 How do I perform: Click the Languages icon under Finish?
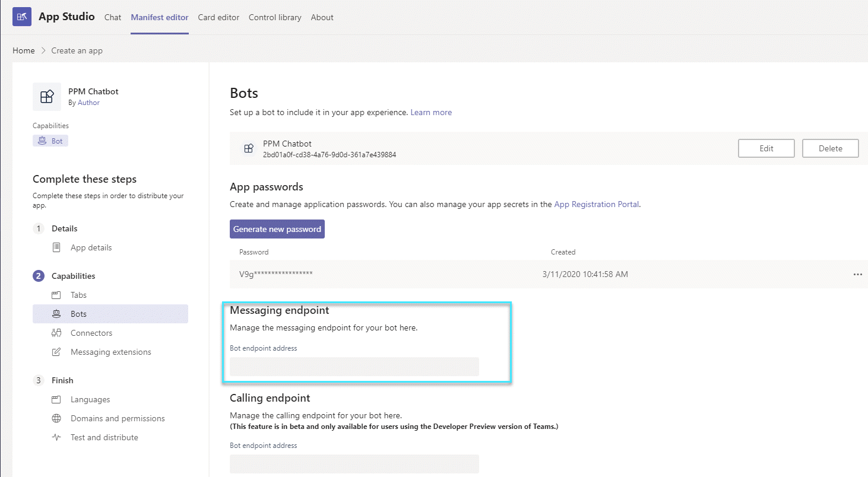56,399
